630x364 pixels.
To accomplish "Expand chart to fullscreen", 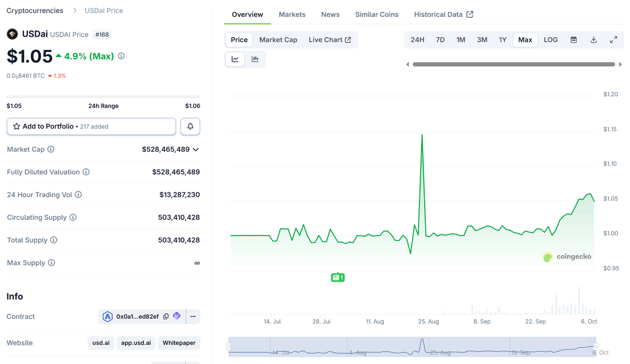I will point(613,40).
